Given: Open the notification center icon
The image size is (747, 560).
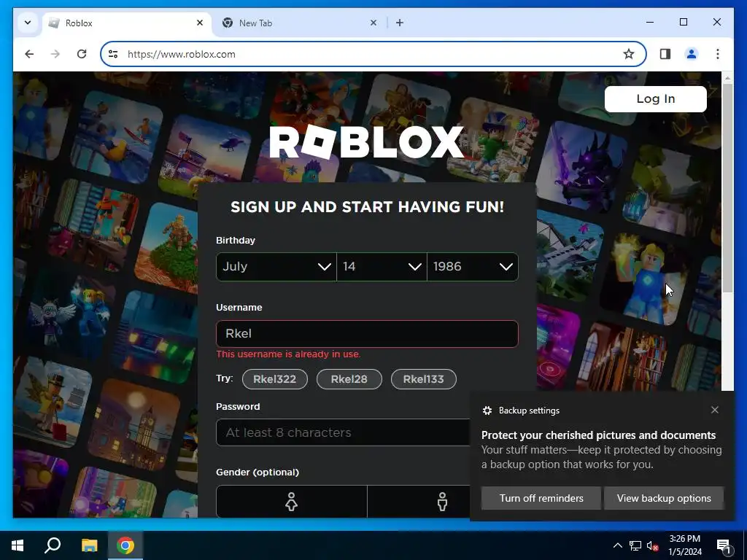Looking at the screenshot, I should pos(724,545).
